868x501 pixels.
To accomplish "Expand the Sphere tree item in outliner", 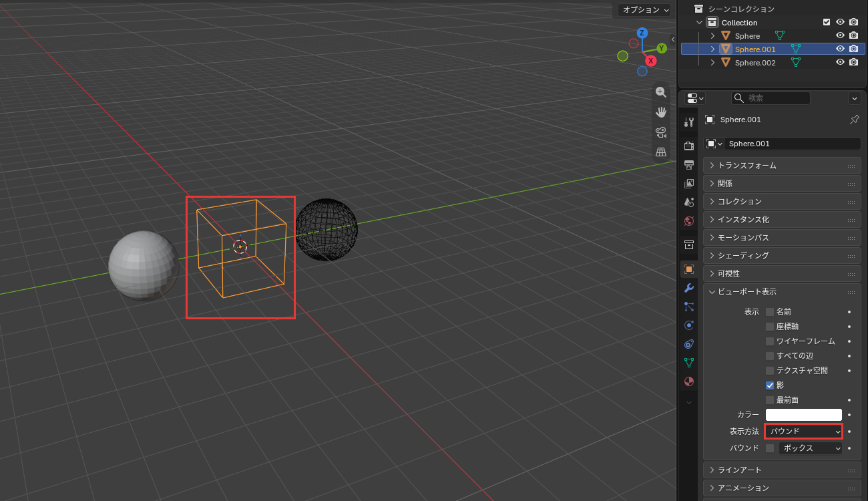I will (x=712, y=36).
